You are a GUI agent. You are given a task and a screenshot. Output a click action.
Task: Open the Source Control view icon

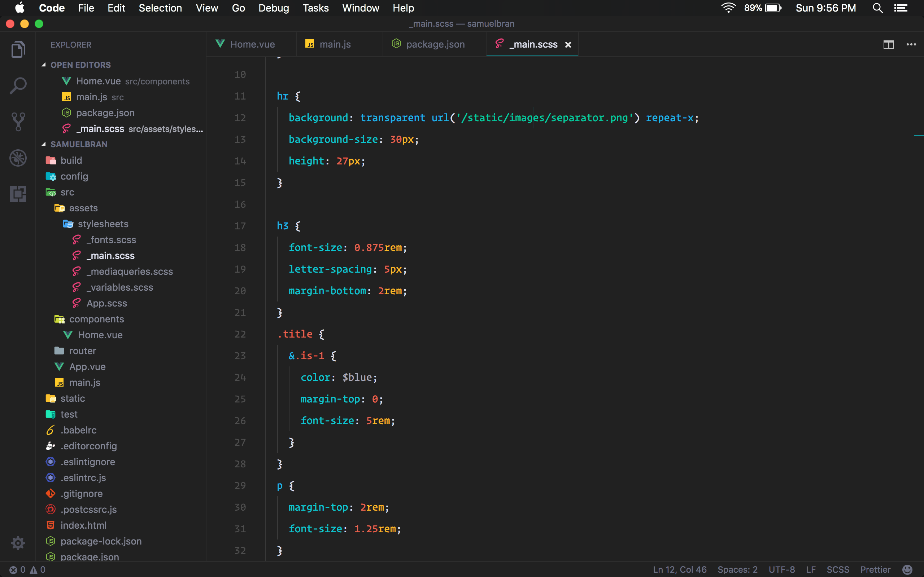click(x=18, y=122)
